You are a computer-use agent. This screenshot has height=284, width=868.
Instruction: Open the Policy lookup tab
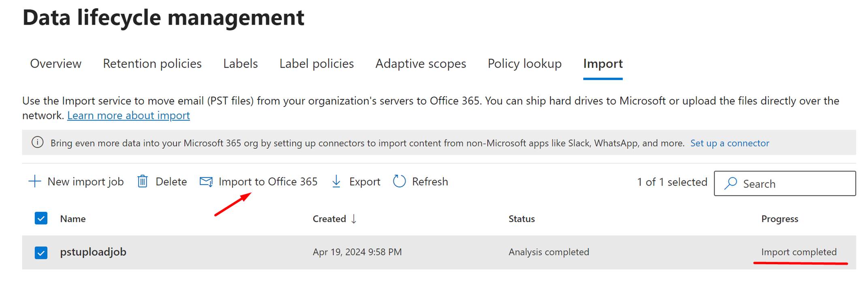(x=524, y=64)
